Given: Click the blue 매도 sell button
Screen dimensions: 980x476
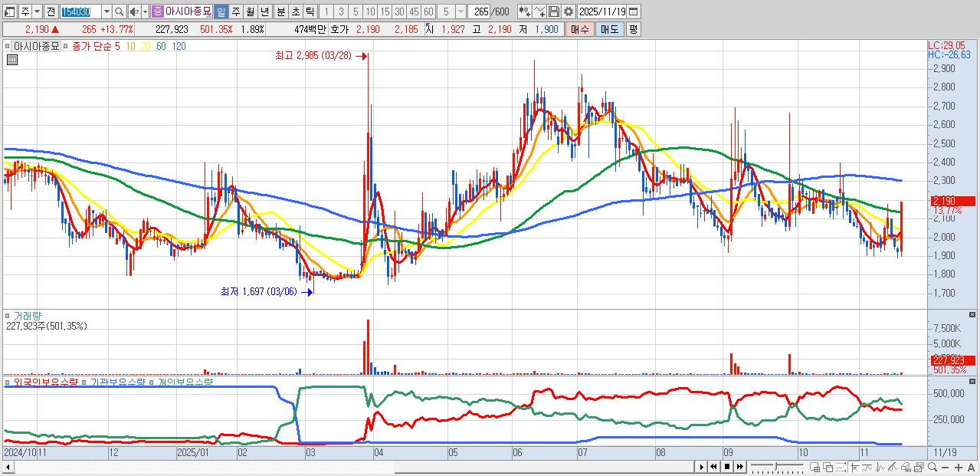Looking at the screenshot, I should (x=609, y=29).
